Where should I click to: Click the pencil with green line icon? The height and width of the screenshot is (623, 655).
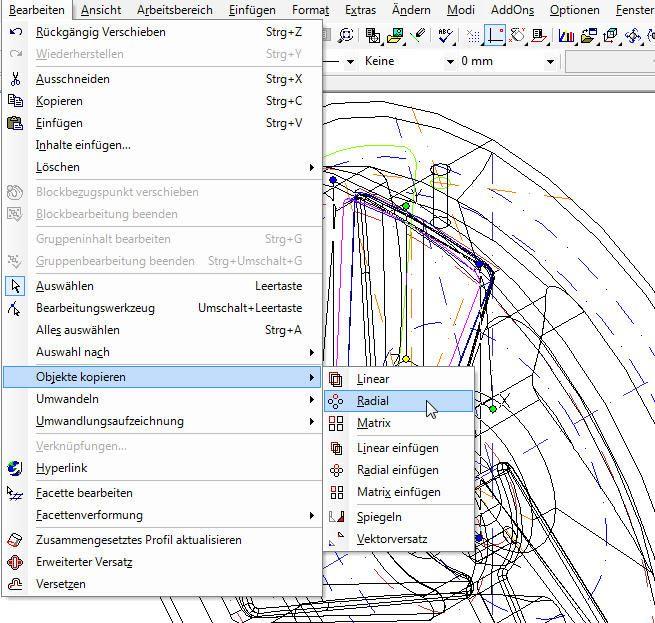pyautogui.click(x=418, y=36)
